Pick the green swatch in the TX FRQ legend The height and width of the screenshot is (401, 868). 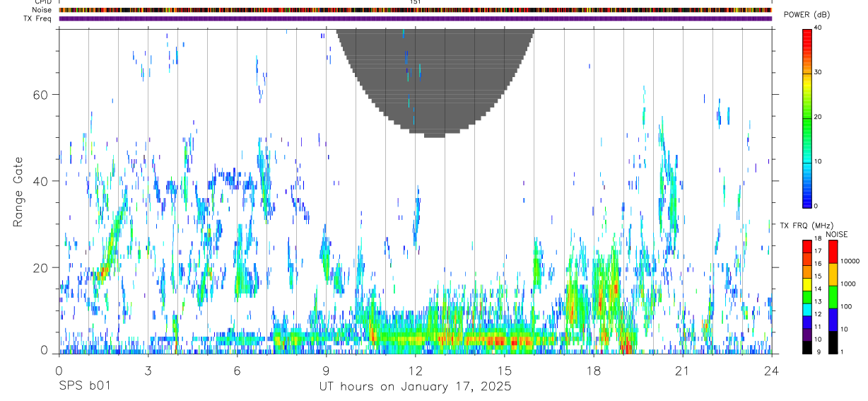(807, 297)
